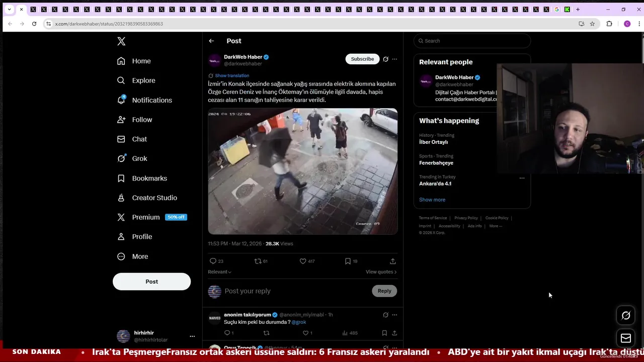
Task: Bookmark the anonim takılıyorum comment
Action: coord(384,333)
